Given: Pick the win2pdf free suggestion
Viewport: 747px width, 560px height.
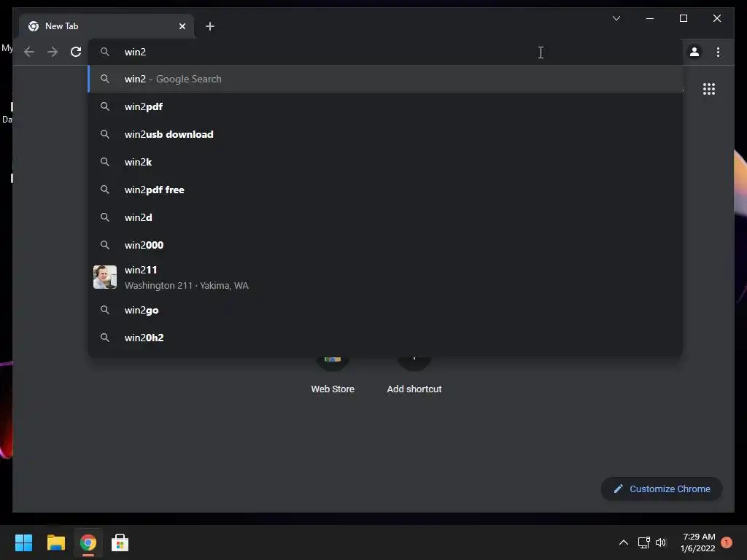Looking at the screenshot, I should coord(385,190).
